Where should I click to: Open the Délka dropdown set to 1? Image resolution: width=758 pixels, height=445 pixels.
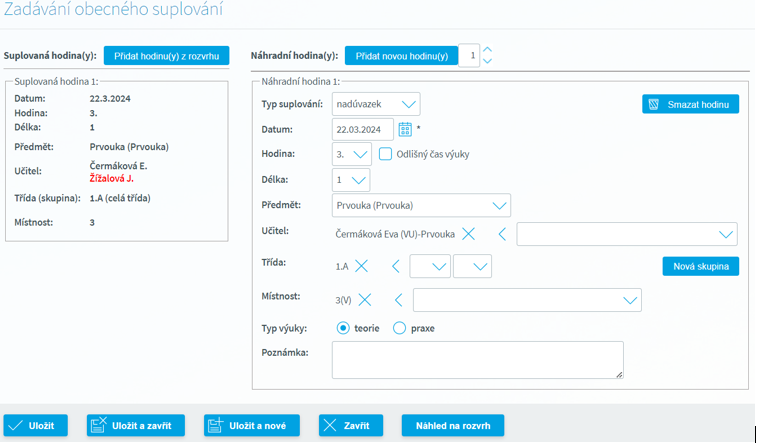351,180
